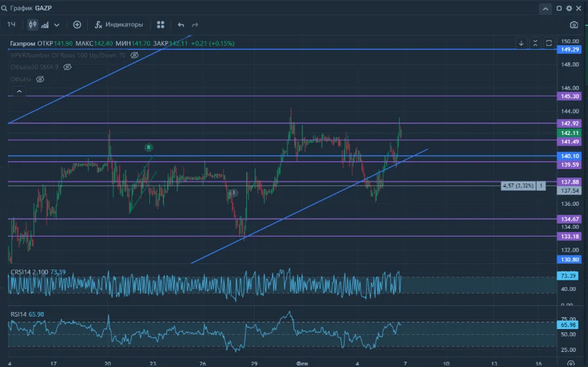Viewport: 588px width, 367px height.
Task: Move the pane down with arrow icon
Action: click(521, 43)
